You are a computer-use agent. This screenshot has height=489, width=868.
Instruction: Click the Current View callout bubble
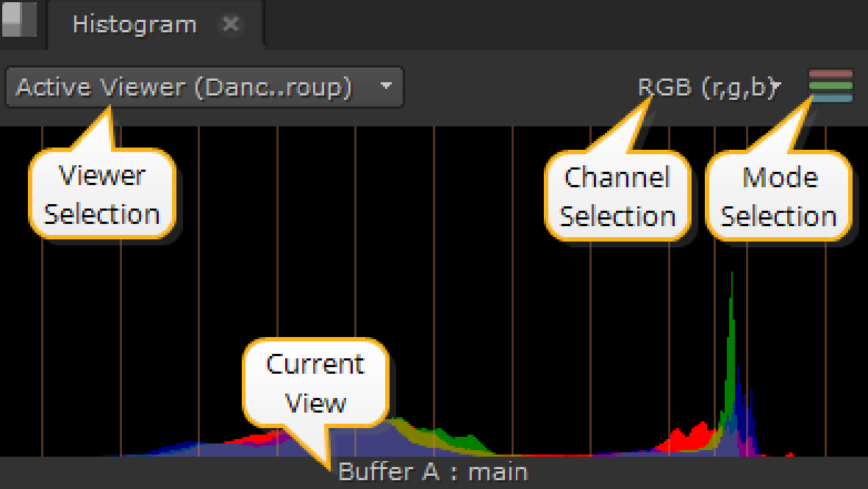click(x=315, y=383)
